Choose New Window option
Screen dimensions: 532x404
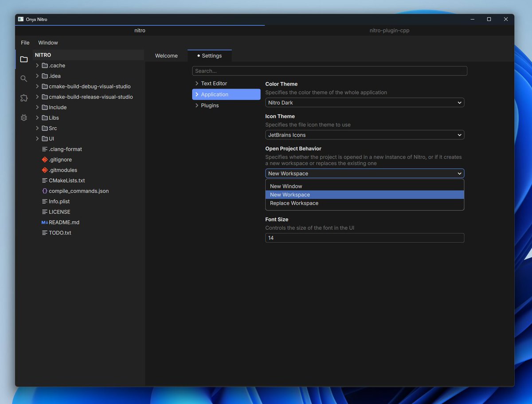[364, 186]
